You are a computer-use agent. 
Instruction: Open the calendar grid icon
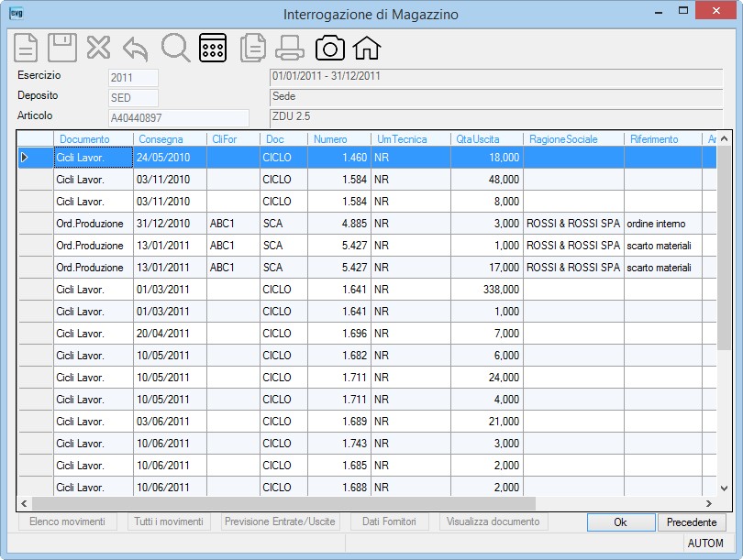click(213, 48)
